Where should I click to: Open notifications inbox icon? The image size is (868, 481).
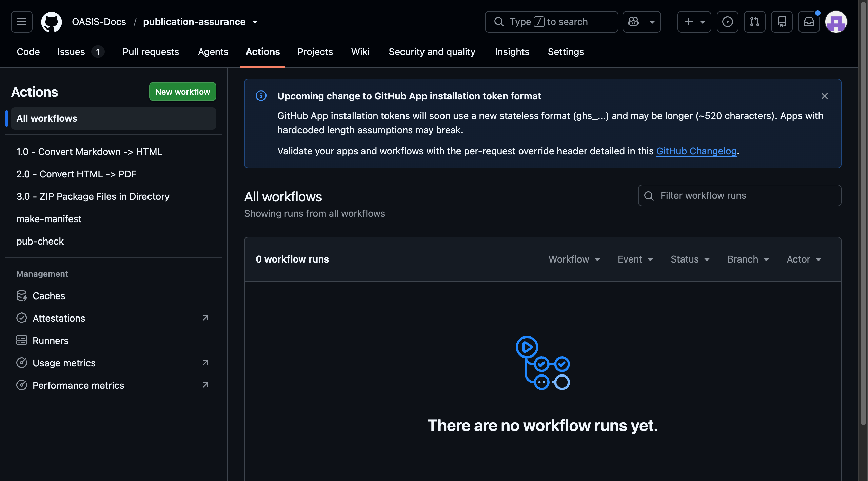coord(809,22)
